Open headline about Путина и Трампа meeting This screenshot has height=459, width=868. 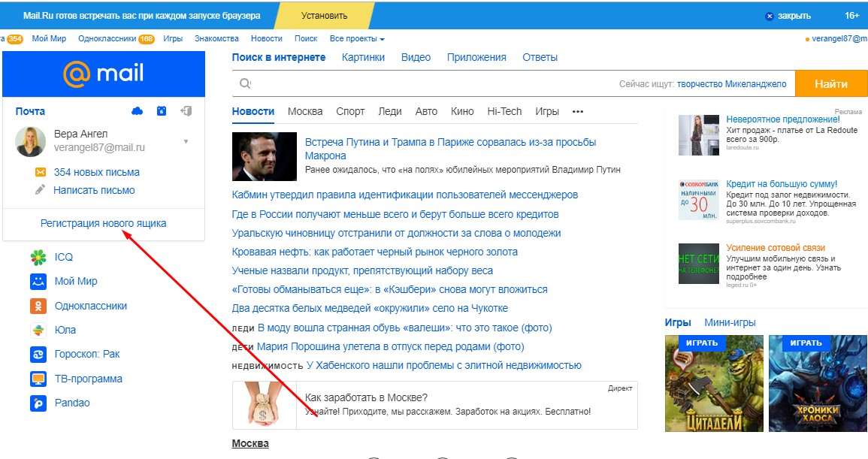[450, 149]
